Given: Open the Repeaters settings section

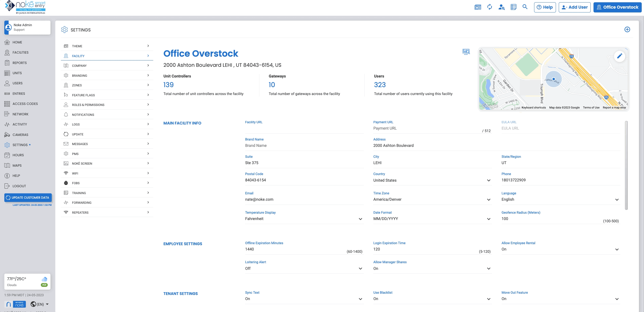Looking at the screenshot, I should point(107,212).
